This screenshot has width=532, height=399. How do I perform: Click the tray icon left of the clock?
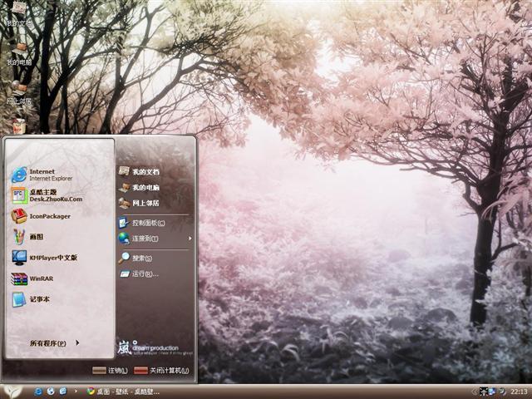pyautogui.click(x=502, y=392)
